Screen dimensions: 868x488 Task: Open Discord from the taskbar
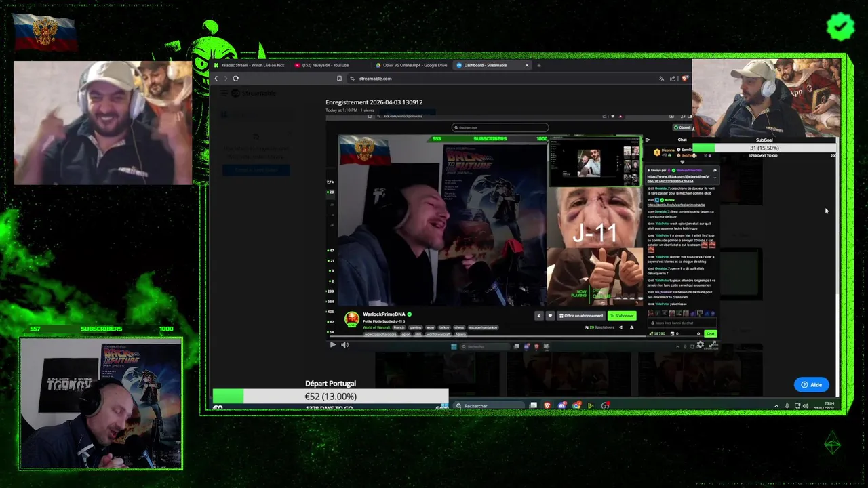point(562,405)
